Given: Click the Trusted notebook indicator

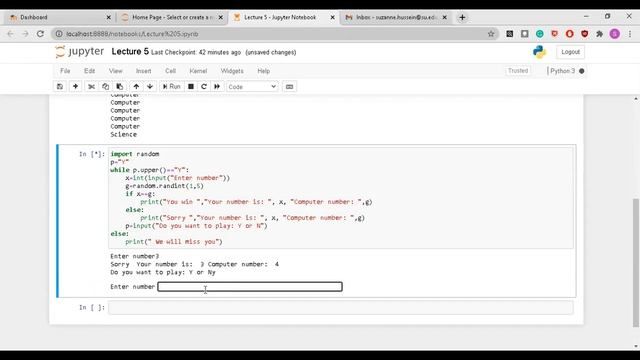Looking at the screenshot, I should tap(518, 71).
